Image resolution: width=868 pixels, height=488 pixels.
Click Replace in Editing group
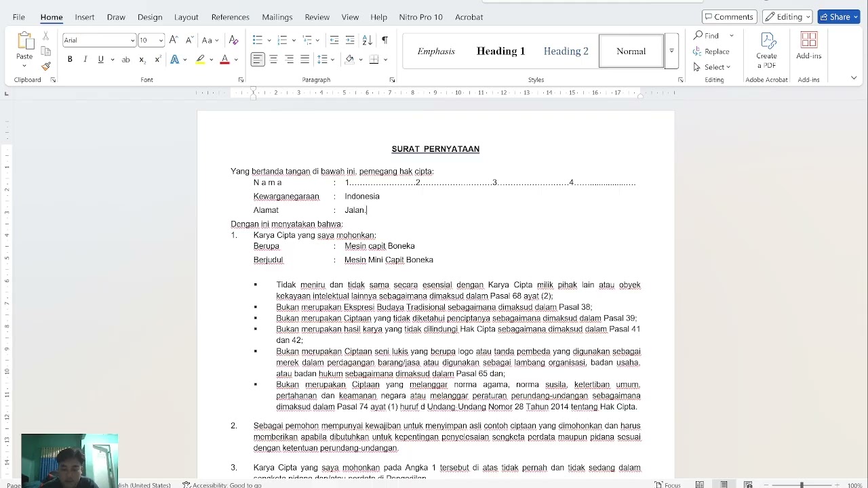711,52
